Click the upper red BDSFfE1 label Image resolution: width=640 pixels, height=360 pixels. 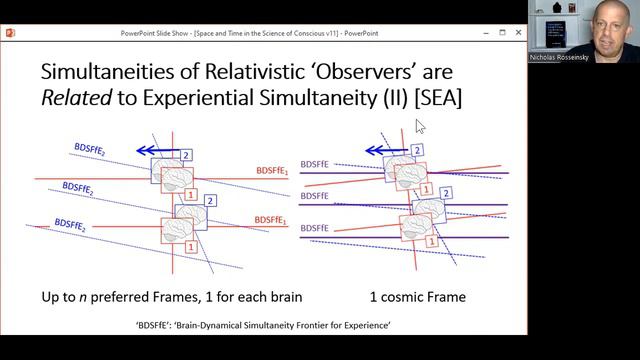pyautogui.click(x=272, y=171)
